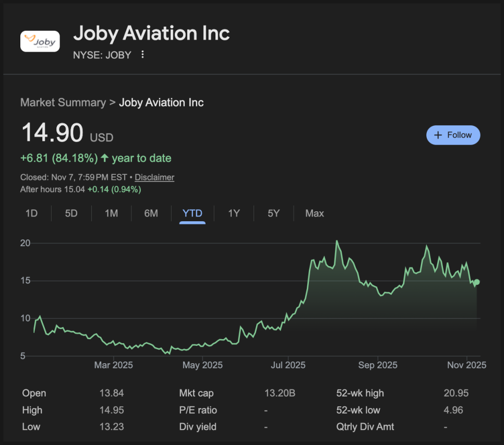The height and width of the screenshot is (445, 504).
Task: Select the 1M time range tab
Action: tap(111, 213)
